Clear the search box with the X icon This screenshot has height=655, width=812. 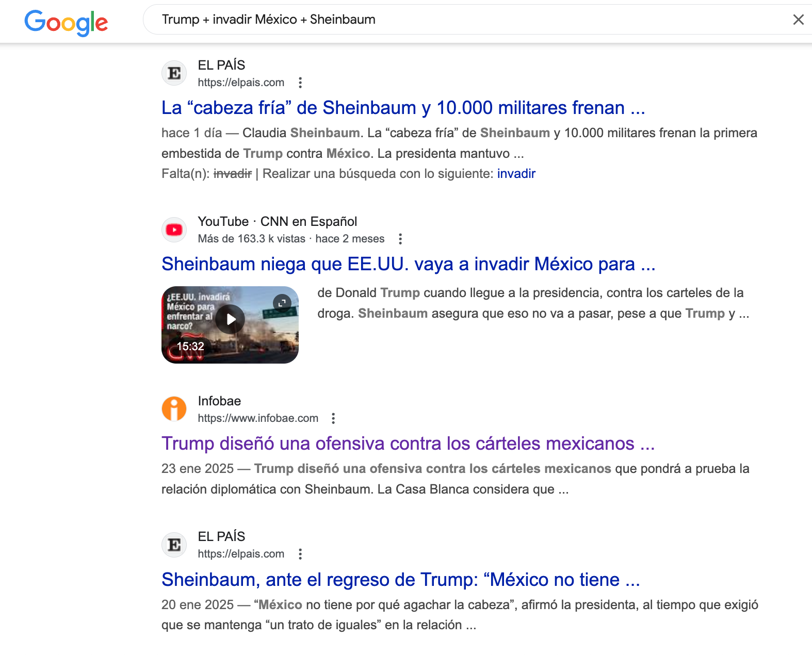click(x=798, y=20)
